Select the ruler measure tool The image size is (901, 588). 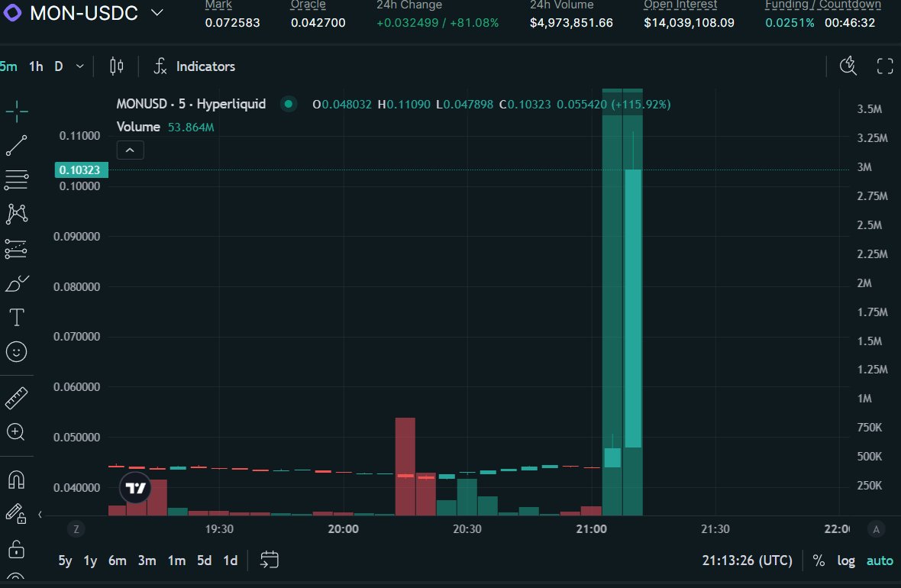pyautogui.click(x=17, y=398)
